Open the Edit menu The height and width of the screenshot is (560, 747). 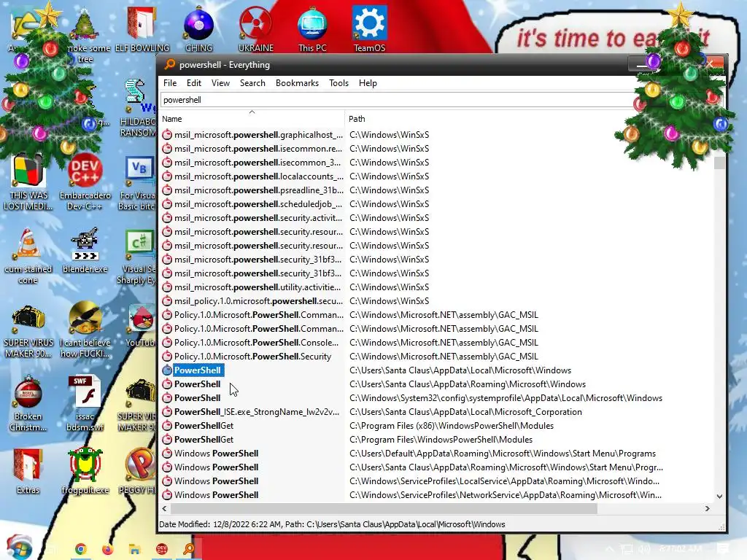click(x=193, y=83)
